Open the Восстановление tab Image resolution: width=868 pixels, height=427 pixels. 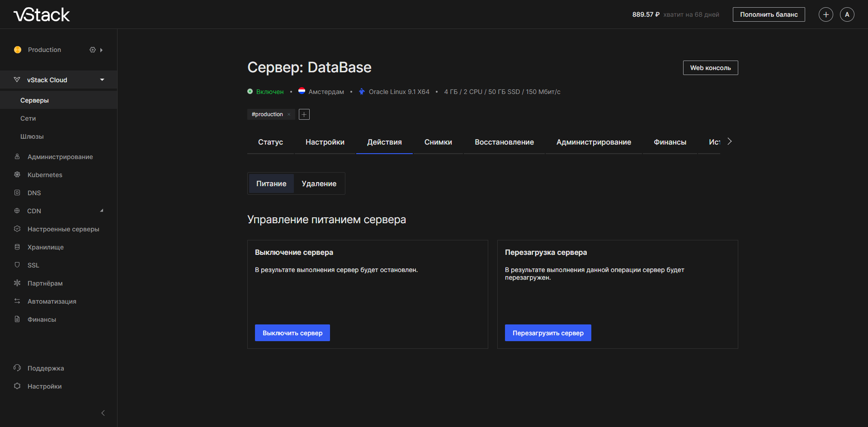(x=504, y=142)
